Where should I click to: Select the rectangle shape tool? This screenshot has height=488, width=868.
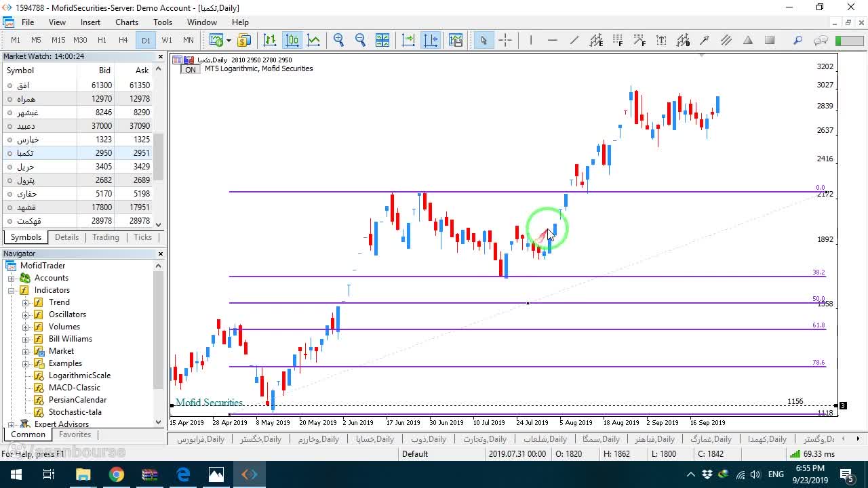click(x=770, y=40)
